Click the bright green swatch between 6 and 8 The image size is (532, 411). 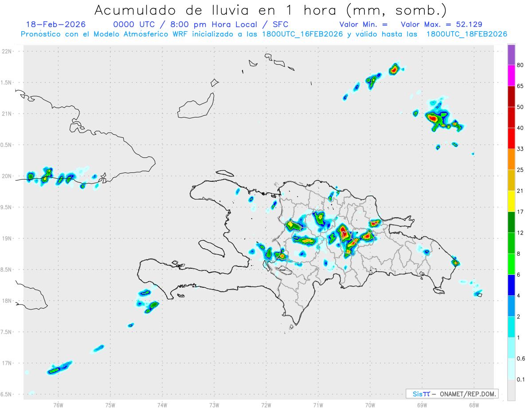(511, 264)
